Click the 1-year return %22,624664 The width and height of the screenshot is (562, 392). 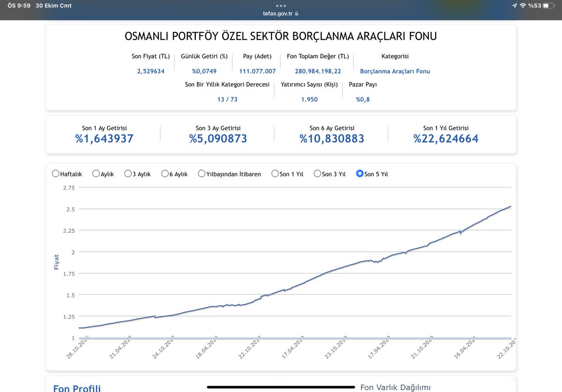(446, 139)
